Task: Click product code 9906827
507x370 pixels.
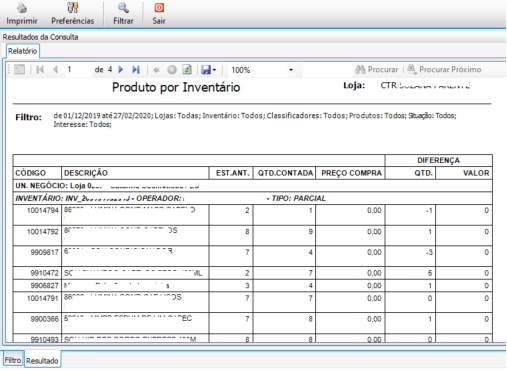Action: (x=44, y=286)
